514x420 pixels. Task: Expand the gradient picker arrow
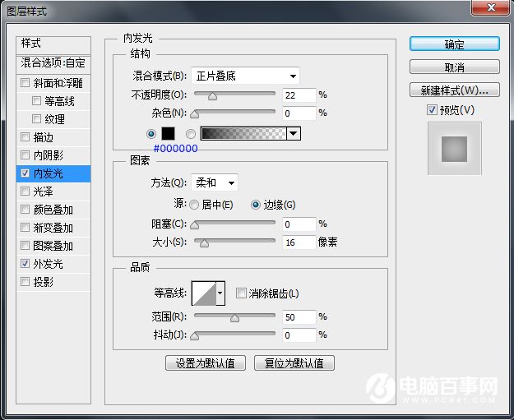294,134
